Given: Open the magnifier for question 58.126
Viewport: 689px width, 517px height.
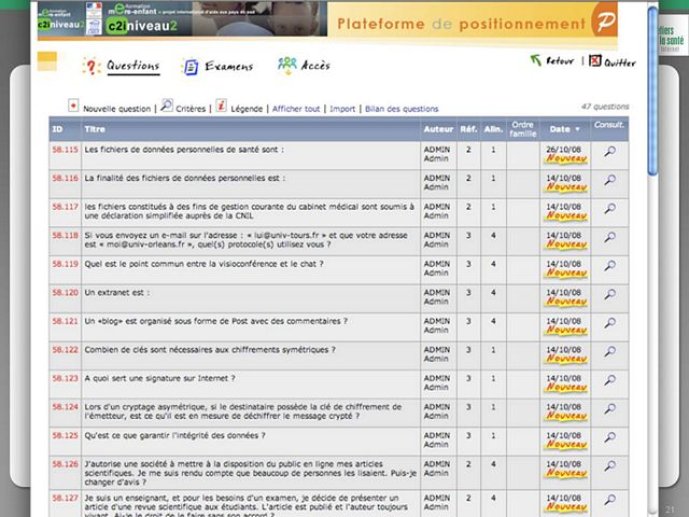Looking at the screenshot, I should [x=609, y=466].
